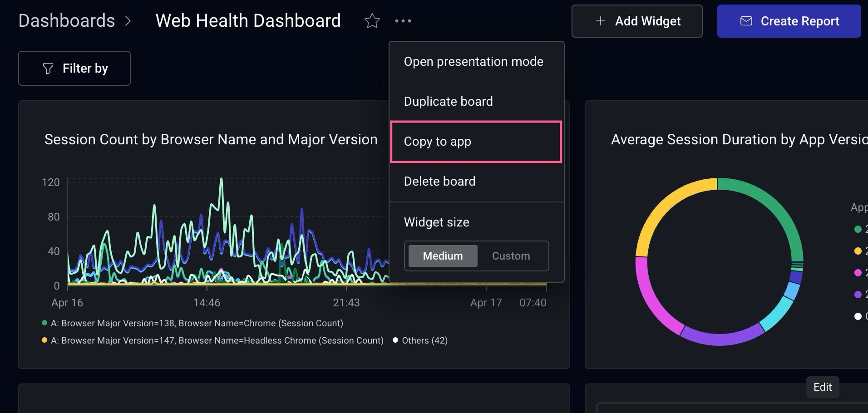Click the plus icon on Add Widget
This screenshot has height=413, width=868.
point(600,21)
